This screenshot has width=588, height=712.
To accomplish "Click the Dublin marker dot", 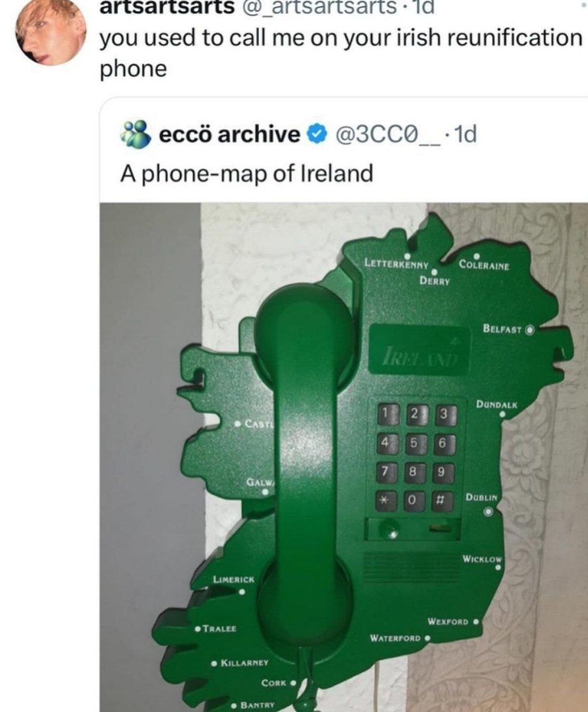I will [488, 512].
